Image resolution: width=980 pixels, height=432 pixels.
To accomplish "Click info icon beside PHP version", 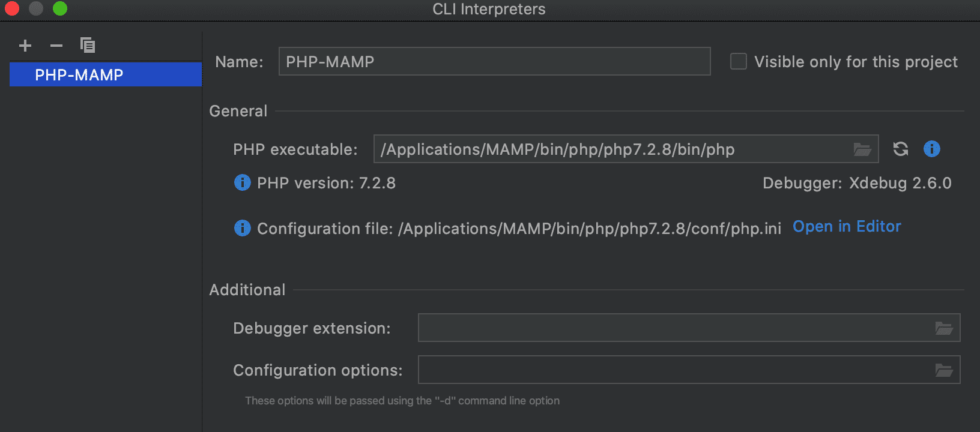I will point(242,182).
